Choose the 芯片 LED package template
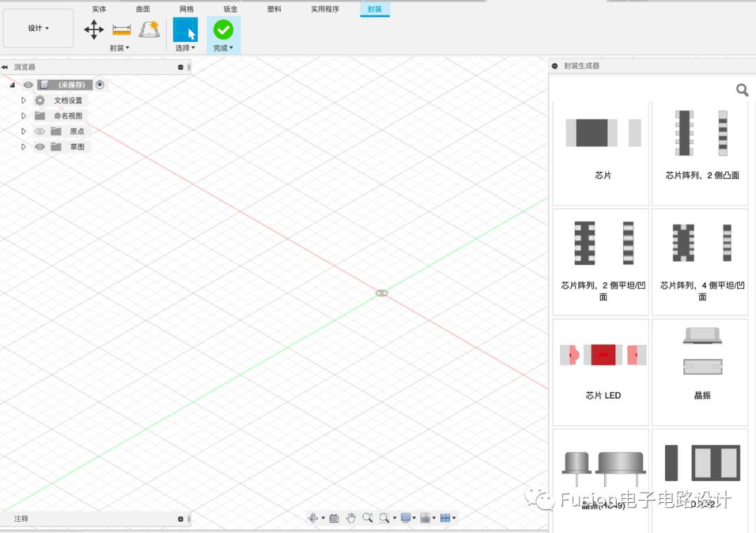 pyautogui.click(x=601, y=372)
